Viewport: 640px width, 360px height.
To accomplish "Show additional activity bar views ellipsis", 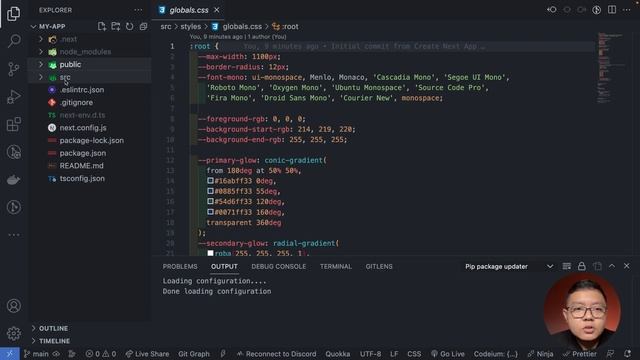I will [14, 235].
